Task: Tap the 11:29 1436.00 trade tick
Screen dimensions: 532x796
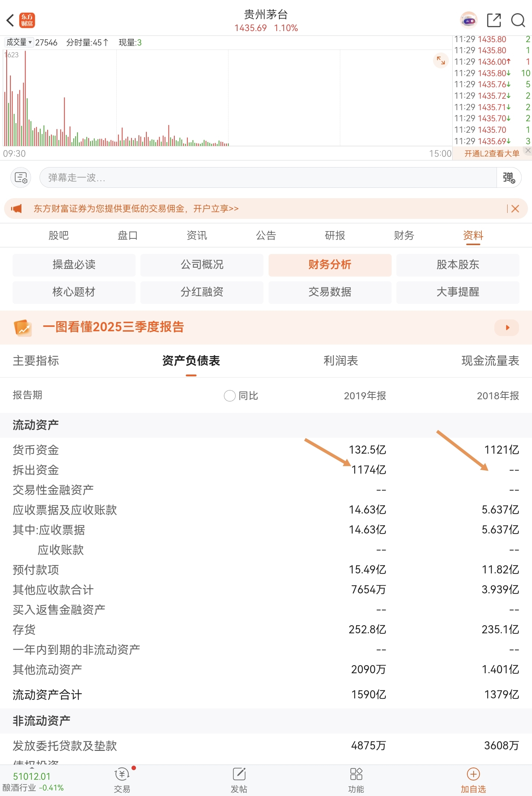Action: 492,62
